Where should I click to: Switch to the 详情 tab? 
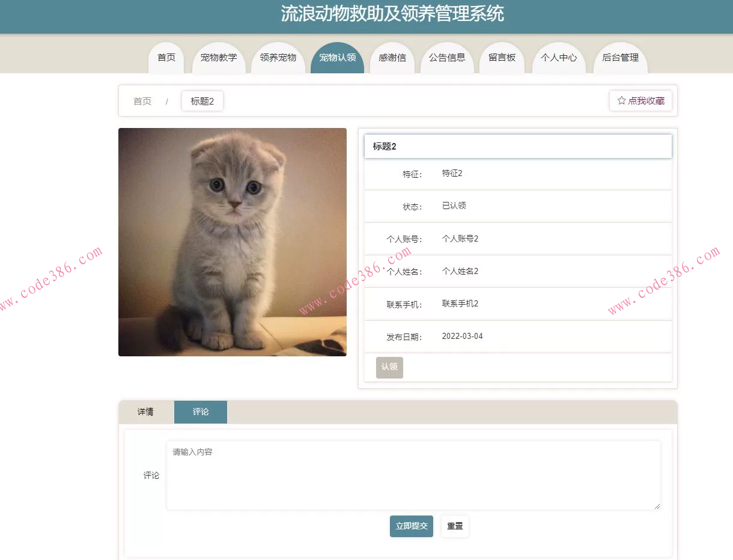tap(145, 412)
